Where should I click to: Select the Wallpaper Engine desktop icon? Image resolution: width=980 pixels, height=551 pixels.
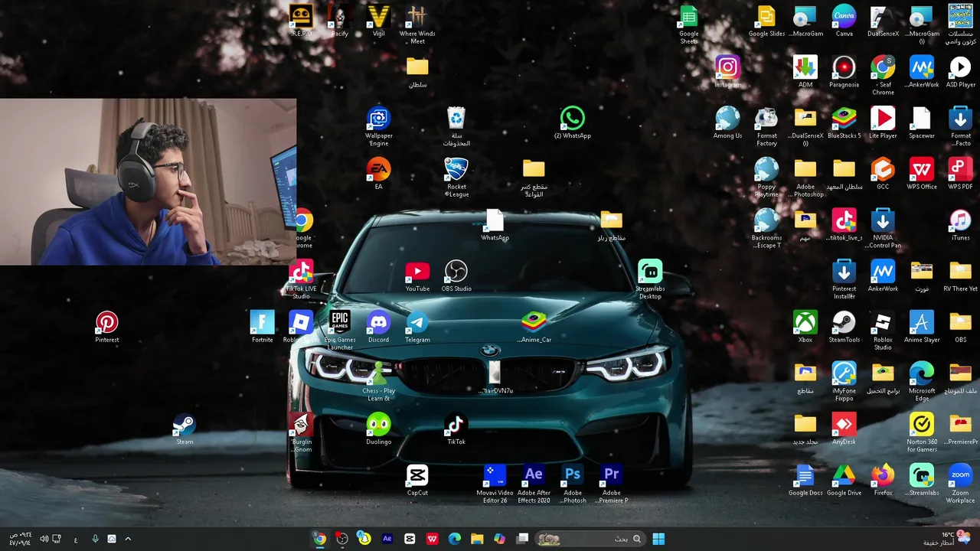pos(378,126)
